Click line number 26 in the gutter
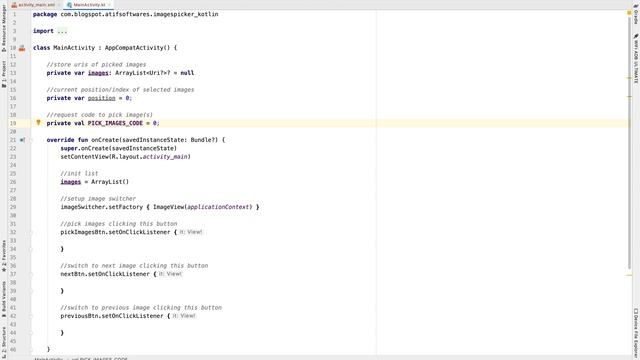640x360 pixels. (x=13, y=182)
